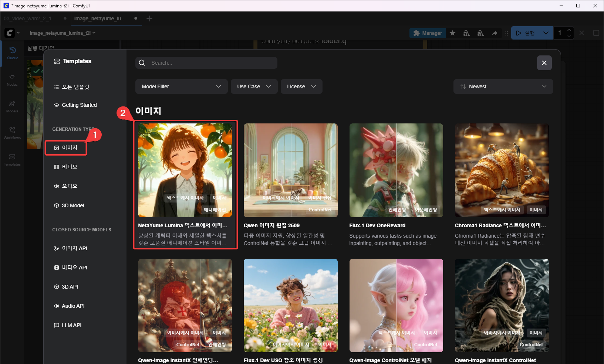Switch to the 03_video_wan2_2 workflow tab
604x364 pixels.
[30, 18]
